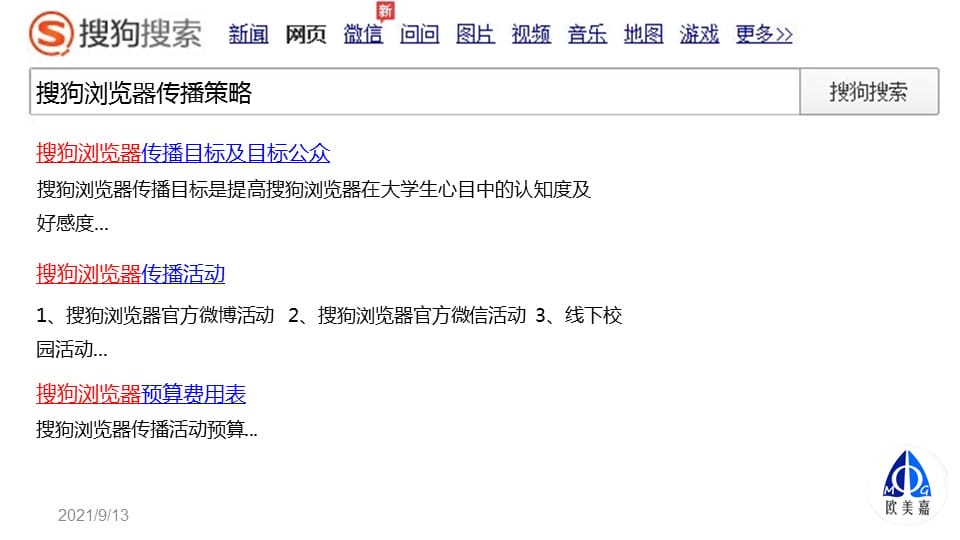Open the 新闻 news tab
The height and width of the screenshot is (540, 960).
click(249, 34)
